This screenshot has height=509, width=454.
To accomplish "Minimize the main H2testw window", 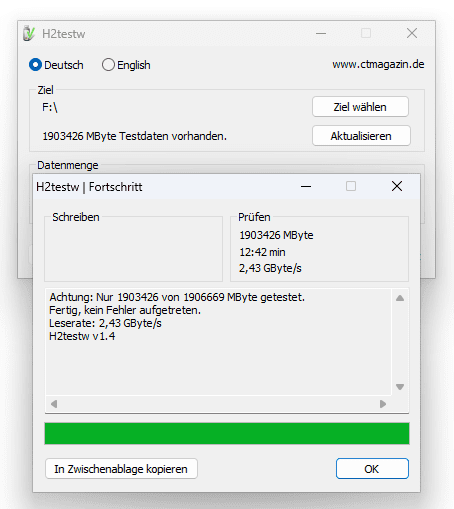I will point(321,33).
